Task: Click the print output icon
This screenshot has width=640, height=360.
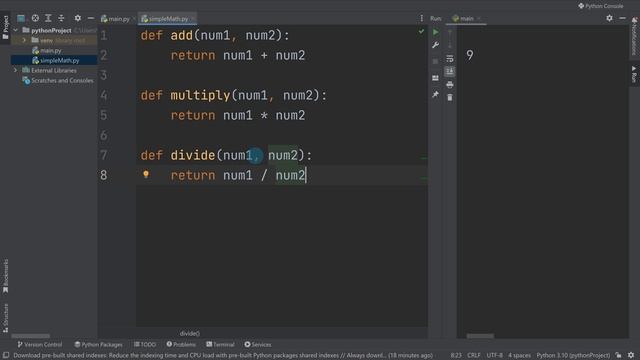Action: point(449,84)
